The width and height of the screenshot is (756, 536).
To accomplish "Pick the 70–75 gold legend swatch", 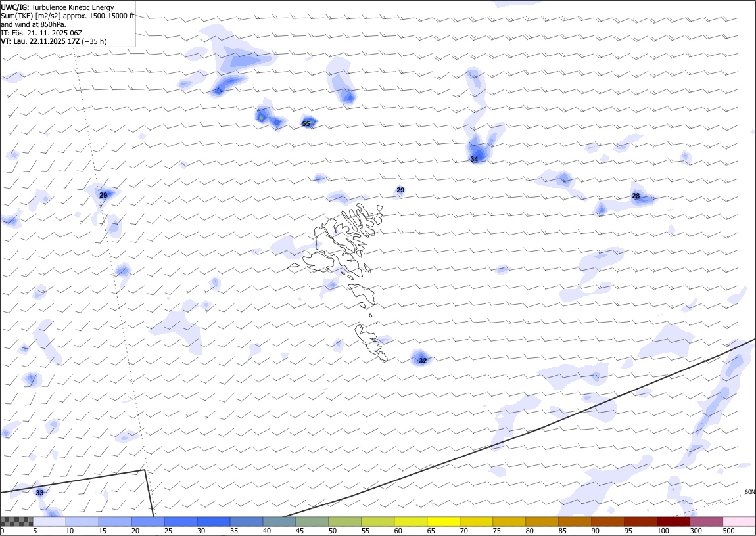I will [476, 522].
